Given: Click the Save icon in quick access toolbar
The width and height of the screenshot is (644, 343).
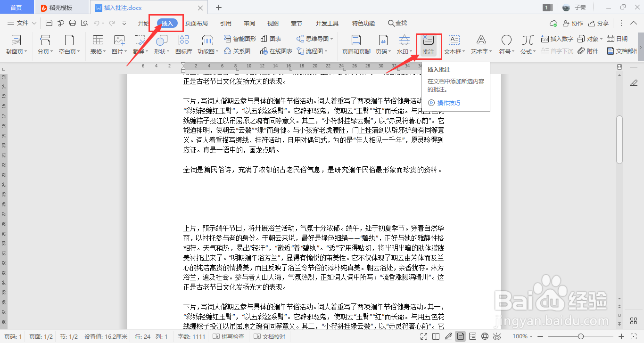Looking at the screenshot, I should (49, 23).
